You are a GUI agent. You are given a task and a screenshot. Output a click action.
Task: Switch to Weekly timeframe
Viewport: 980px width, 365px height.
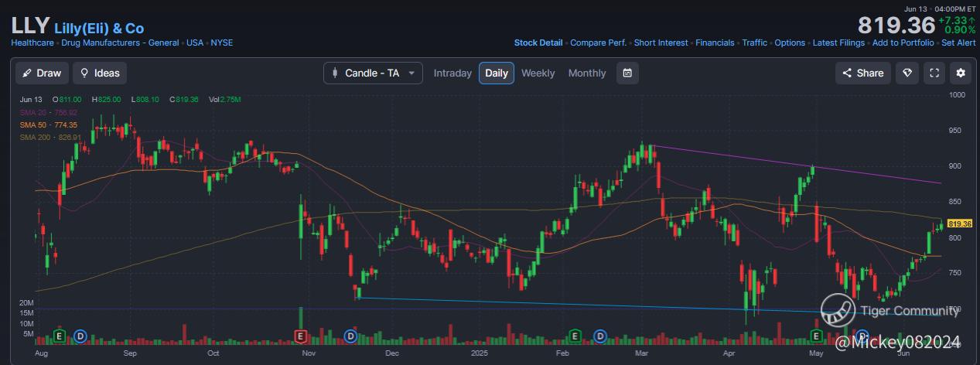(538, 73)
